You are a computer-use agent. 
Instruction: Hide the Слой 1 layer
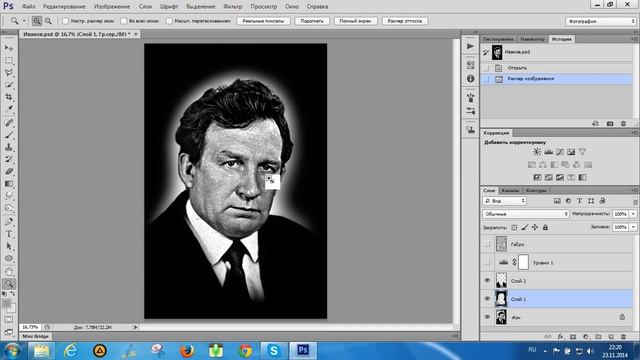coord(487,299)
